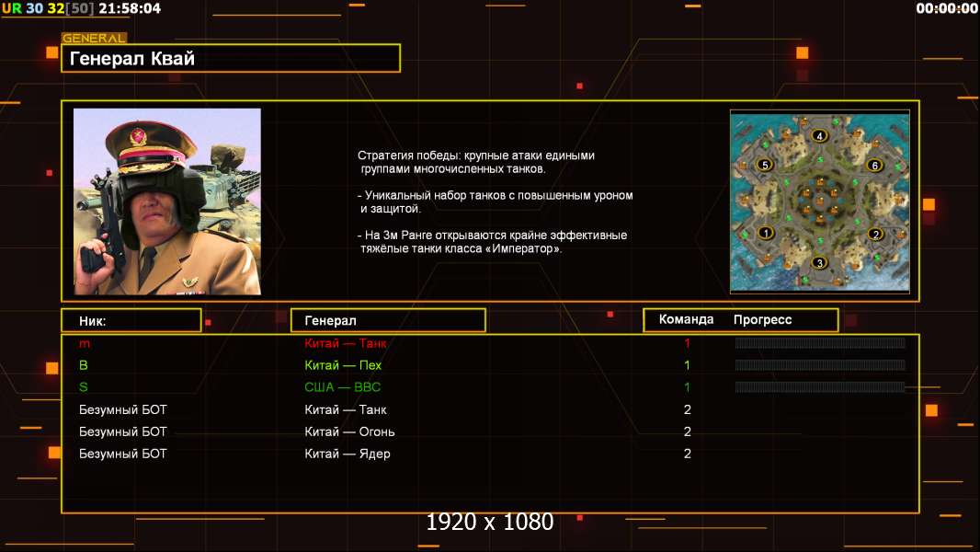
Task: Click the GENERAL label badge
Action: click(x=94, y=39)
